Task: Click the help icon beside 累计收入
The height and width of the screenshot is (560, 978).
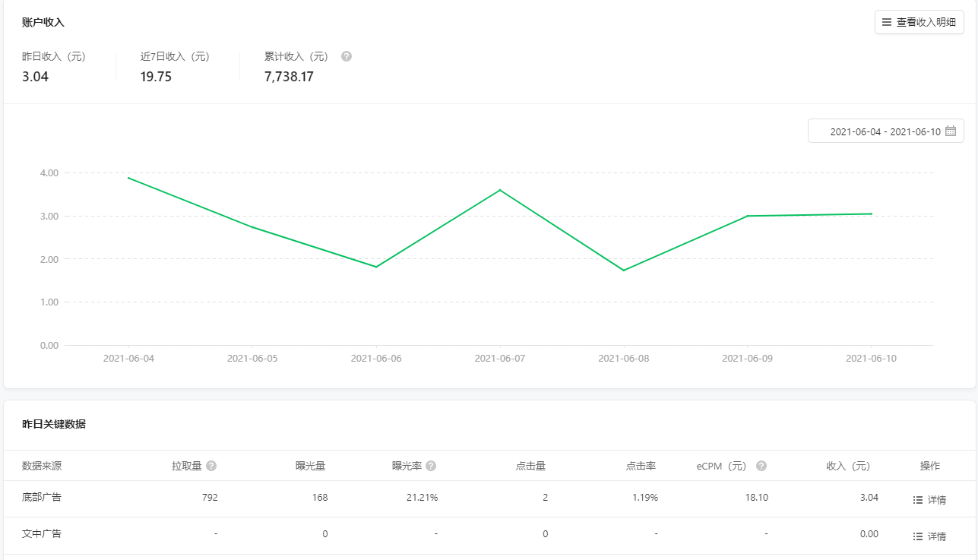Action: point(347,56)
